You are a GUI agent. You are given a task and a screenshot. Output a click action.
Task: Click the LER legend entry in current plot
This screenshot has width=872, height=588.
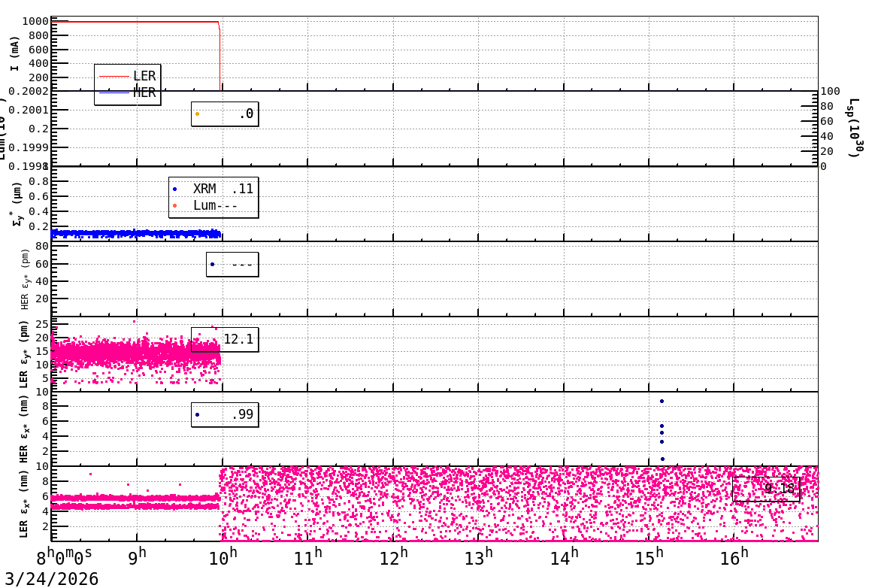[127, 76]
